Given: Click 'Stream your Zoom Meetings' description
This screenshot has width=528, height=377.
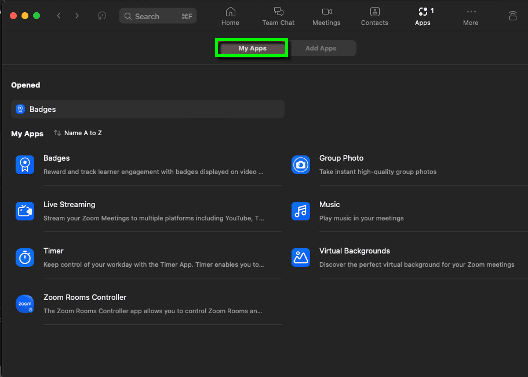Looking at the screenshot, I should click(154, 218).
